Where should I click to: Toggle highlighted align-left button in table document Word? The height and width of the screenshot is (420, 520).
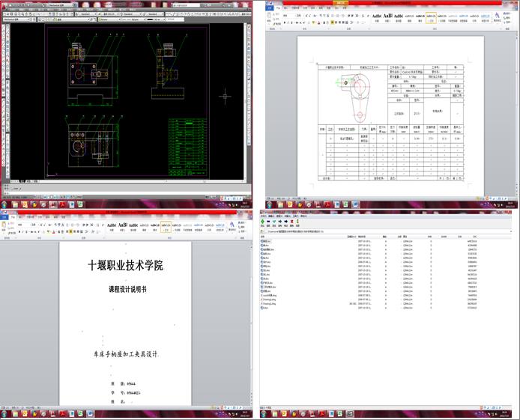pyautogui.click(x=332, y=22)
